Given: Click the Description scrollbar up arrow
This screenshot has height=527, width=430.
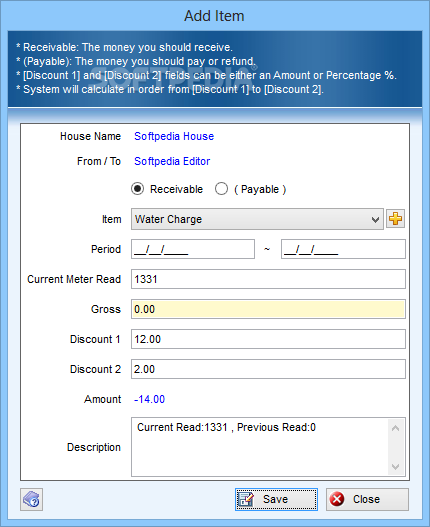Looking at the screenshot, I should [396, 428].
